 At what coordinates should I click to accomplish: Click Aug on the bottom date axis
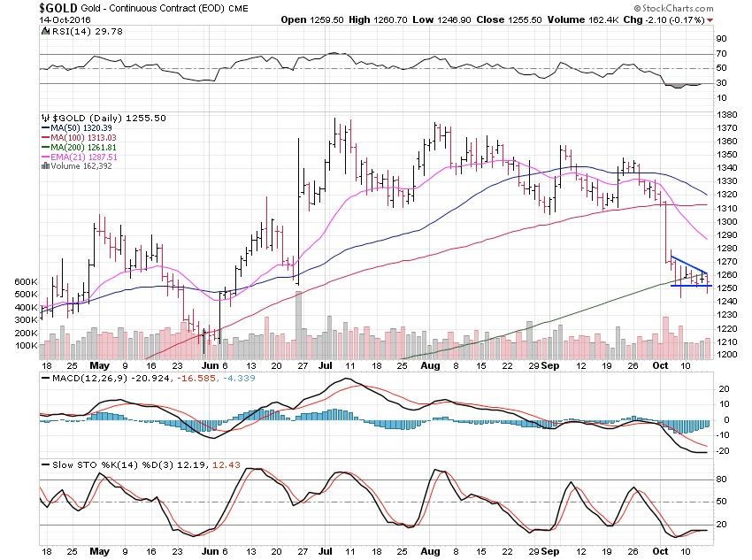(x=433, y=549)
